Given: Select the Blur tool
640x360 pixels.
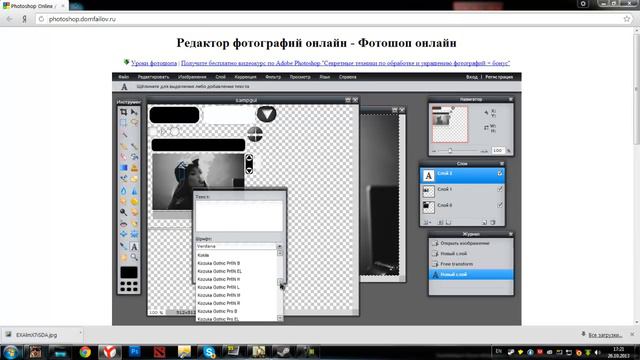Looking at the screenshot, I should 123,190.
